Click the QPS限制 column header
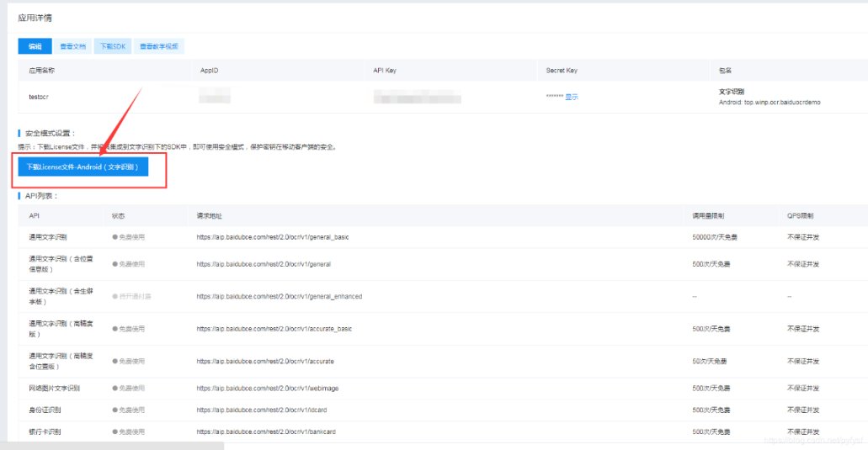868x450 pixels. [x=801, y=215]
